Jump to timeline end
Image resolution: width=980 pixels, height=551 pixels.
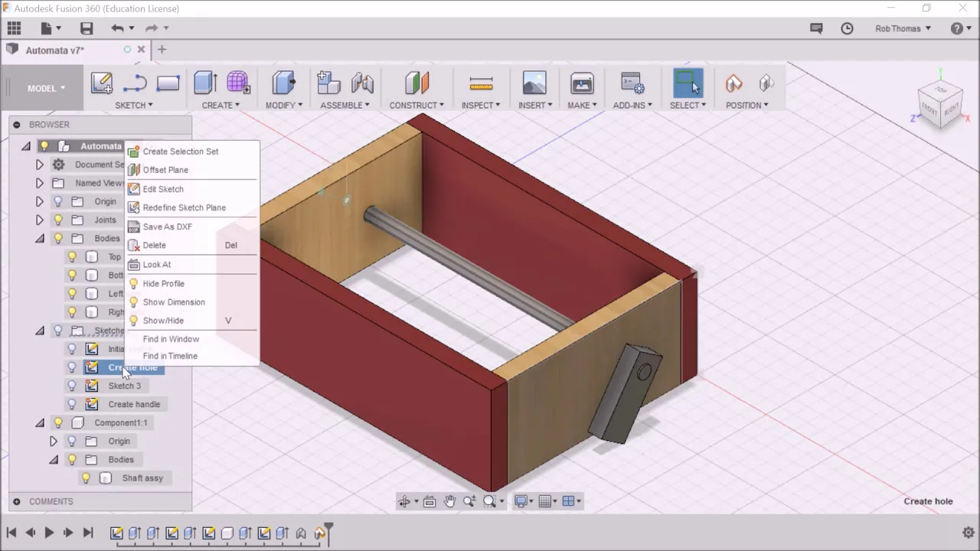pyautogui.click(x=87, y=533)
